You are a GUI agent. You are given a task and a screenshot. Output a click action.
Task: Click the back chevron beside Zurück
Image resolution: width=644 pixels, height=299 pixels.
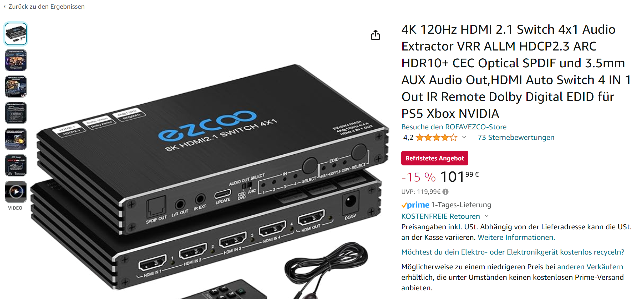tap(4, 6)
